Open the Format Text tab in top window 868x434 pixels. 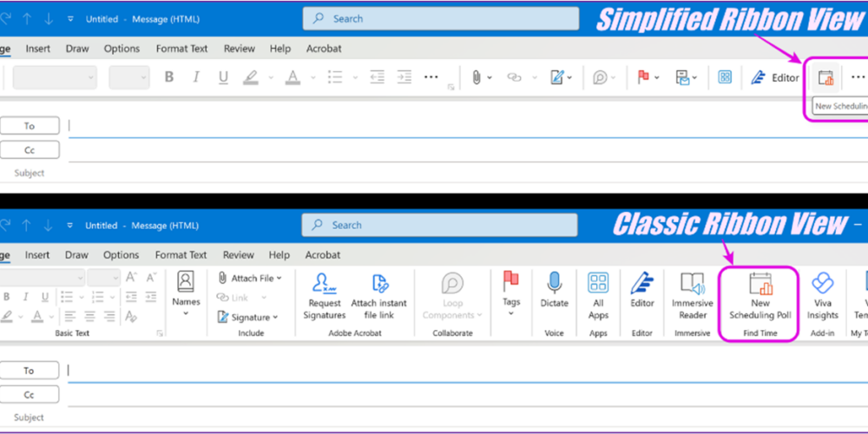pos(181,49)
